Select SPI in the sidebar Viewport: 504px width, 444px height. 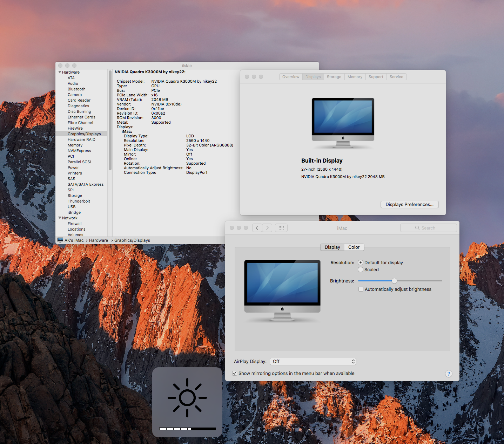(x=71, y=190)
